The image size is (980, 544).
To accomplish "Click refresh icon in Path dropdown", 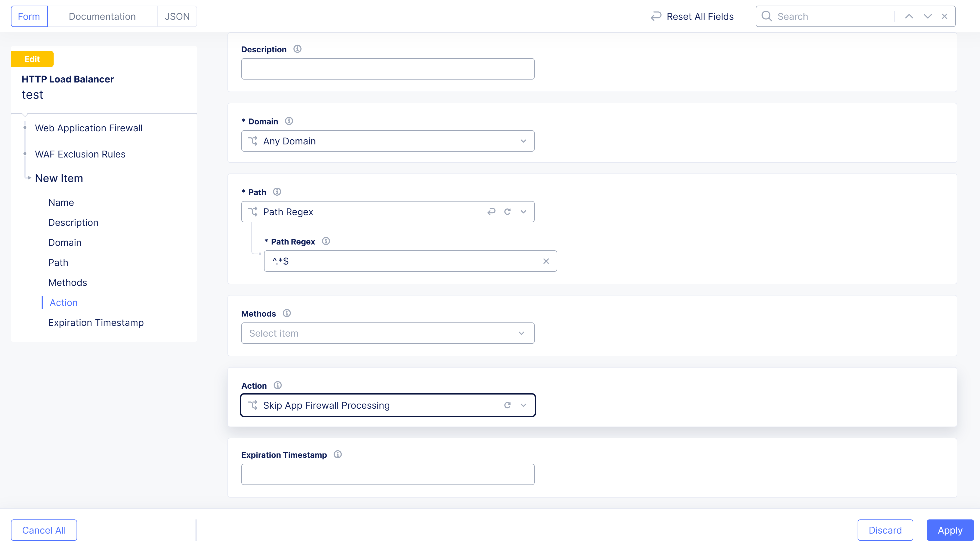I will [x=507, y=212].
